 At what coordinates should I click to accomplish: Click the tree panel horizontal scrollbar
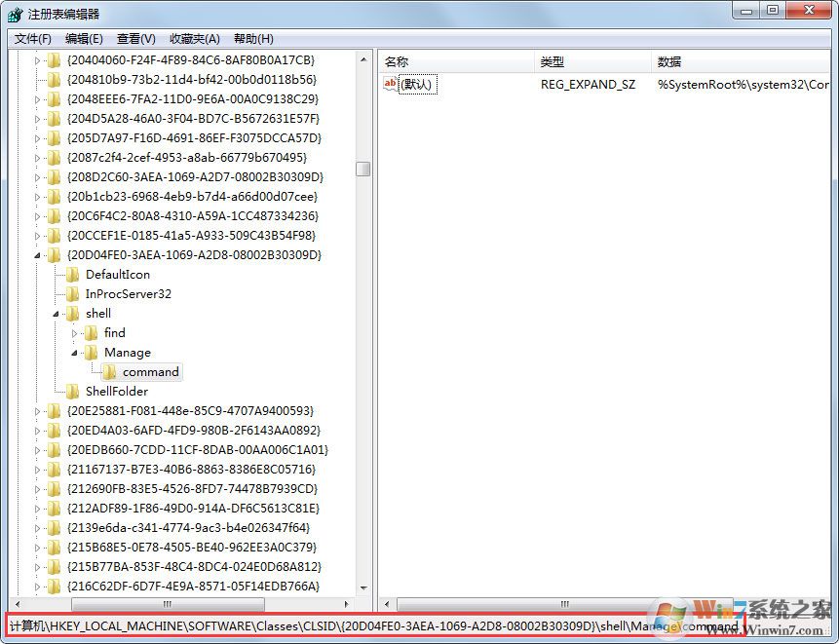point(166,604)
